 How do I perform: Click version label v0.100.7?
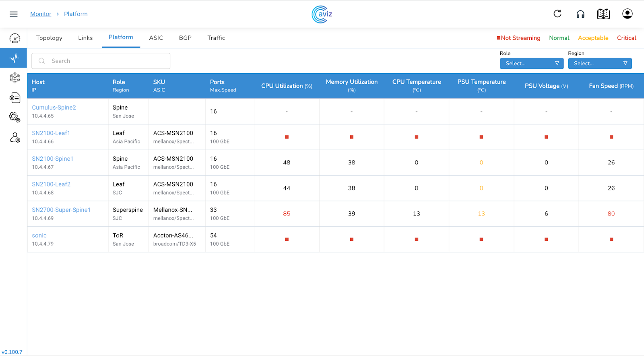(x=12, y=352)
